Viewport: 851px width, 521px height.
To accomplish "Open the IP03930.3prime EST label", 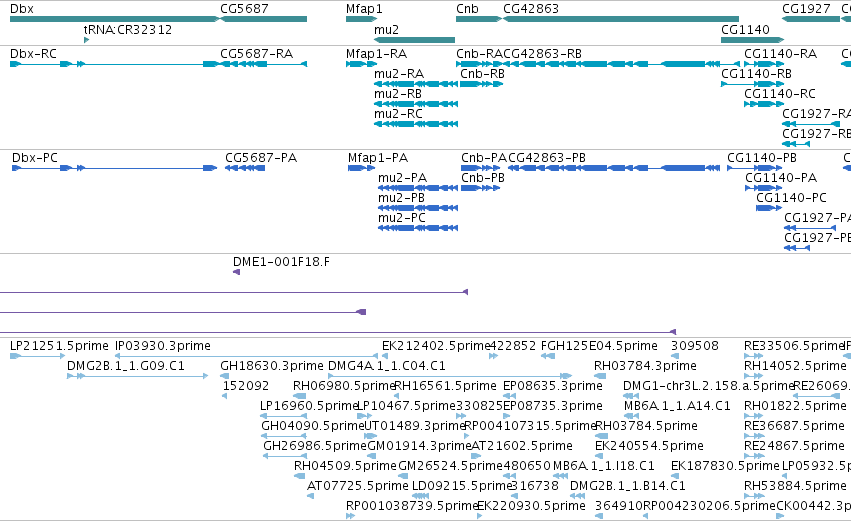I will [x=163, y=346].
